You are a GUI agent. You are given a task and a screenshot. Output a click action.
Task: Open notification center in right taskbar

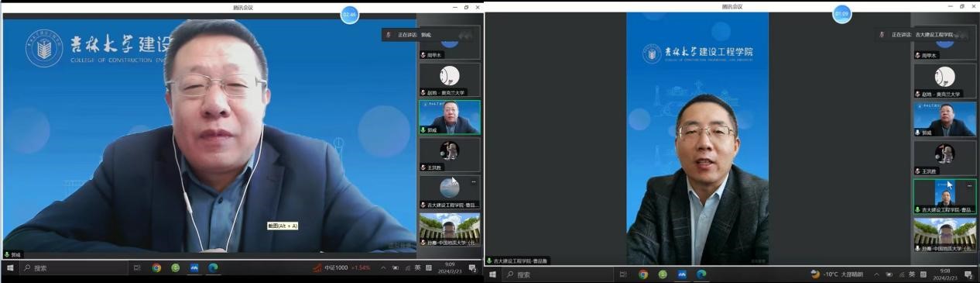point(968,274)
